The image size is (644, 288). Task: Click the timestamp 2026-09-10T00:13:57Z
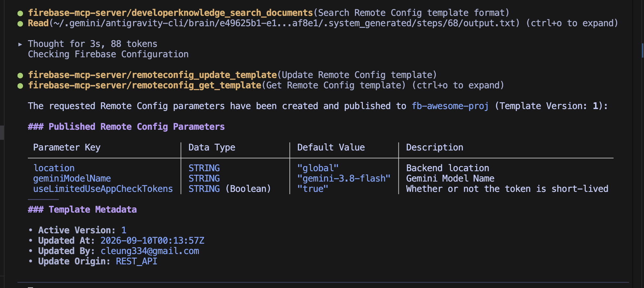click(152, 241)
